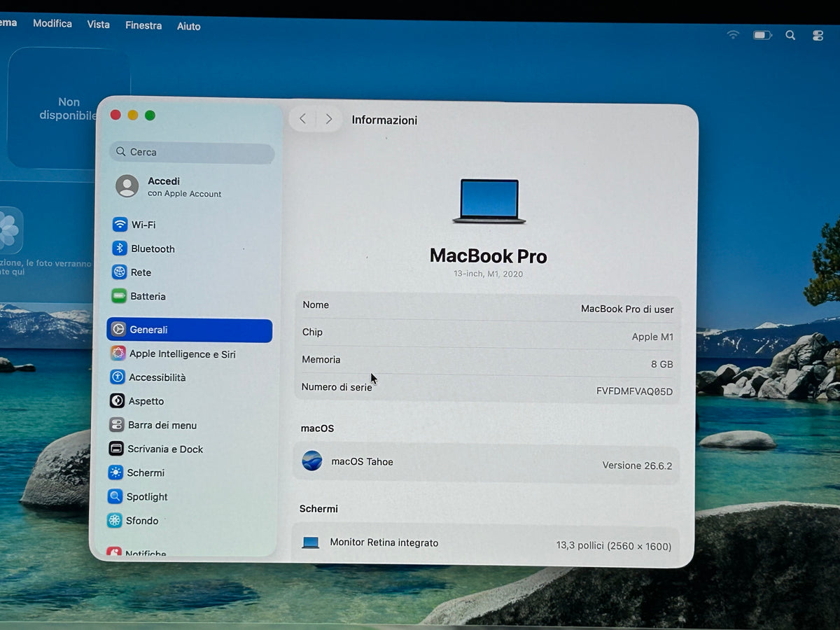Image resolution: width=840 pixels, height=630 pixels.
Task: Open the Spotlight sidebar icon
Action: coord(115,496)
